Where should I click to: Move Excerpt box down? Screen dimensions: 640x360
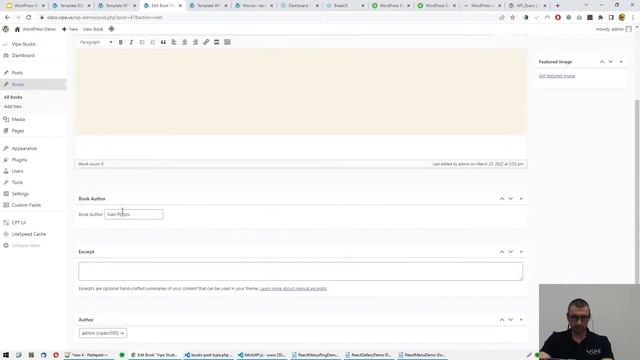coord(511,252)
